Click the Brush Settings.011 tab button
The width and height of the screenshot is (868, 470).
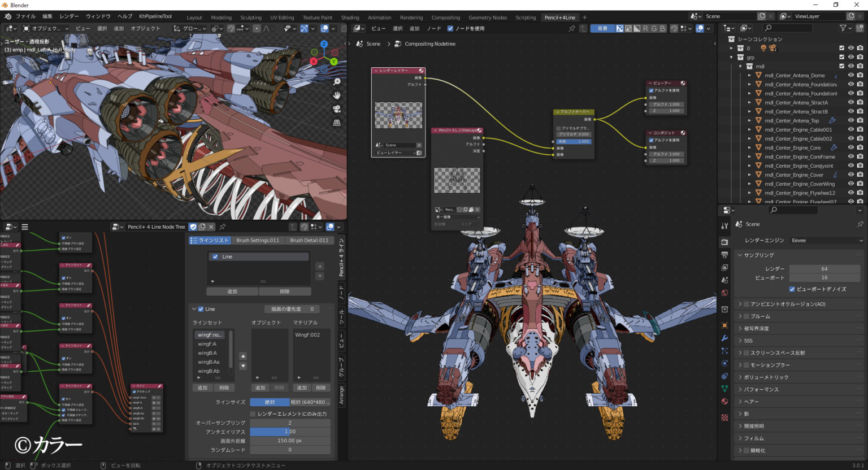coord(258,240)
